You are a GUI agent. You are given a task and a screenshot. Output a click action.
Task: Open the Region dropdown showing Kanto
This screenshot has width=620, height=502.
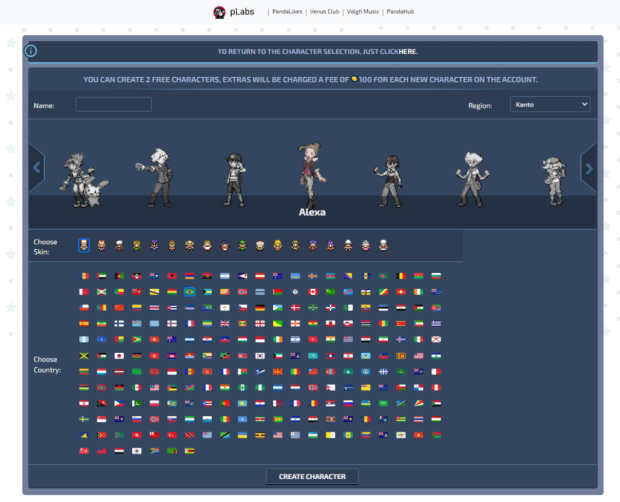550,104
